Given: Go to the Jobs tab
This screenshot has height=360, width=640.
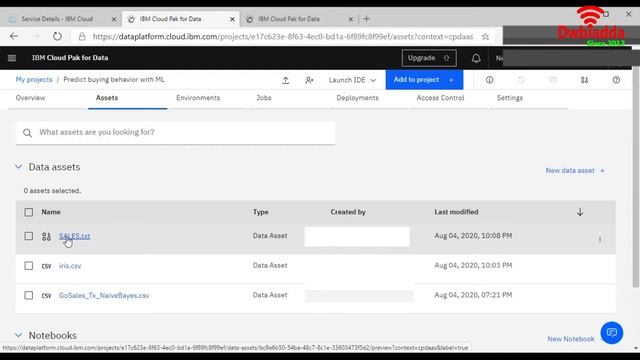Looking at the screenshot, I should (x=264, y=98).
